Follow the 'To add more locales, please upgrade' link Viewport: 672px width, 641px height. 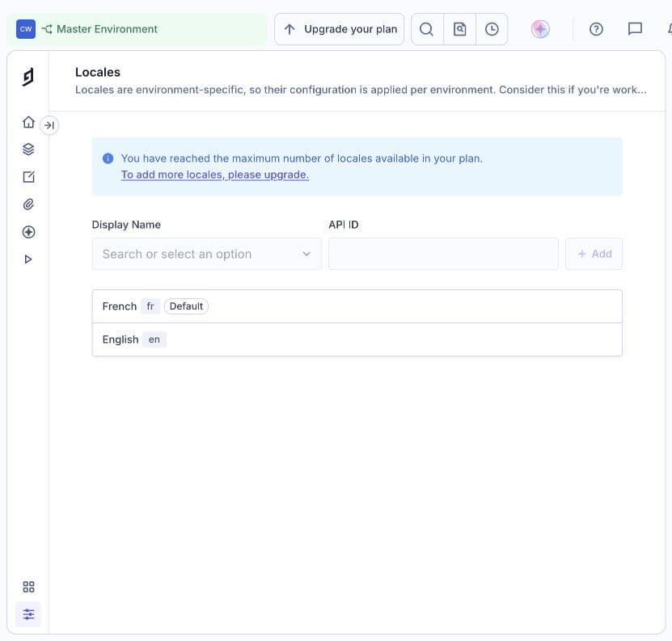point(215,175)
